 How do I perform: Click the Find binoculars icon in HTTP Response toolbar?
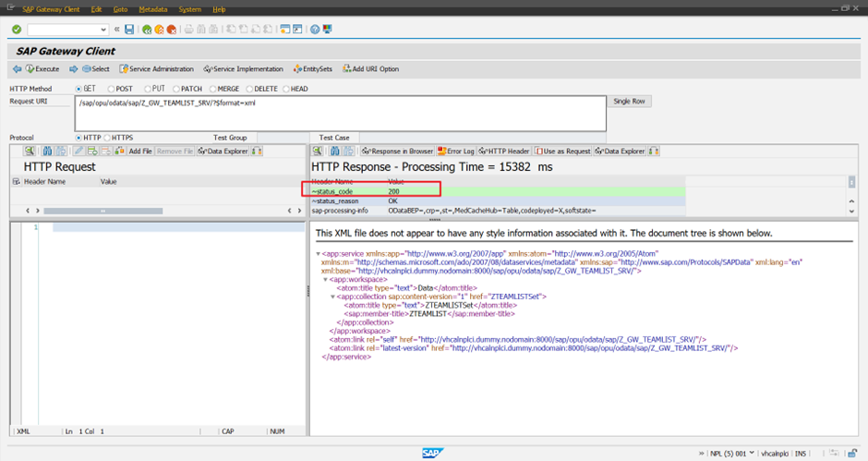pyautogui.click(x=335, y=151)
